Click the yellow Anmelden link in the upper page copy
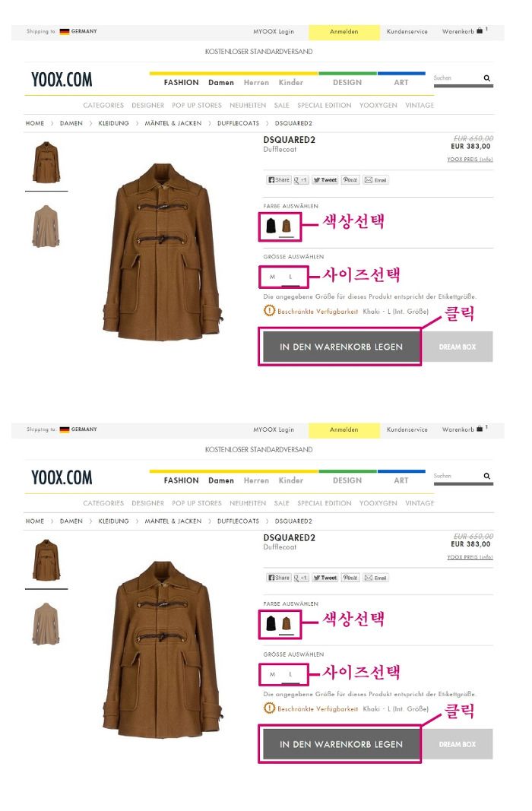This screenshot has width=532, height=811. click(344, 32)
